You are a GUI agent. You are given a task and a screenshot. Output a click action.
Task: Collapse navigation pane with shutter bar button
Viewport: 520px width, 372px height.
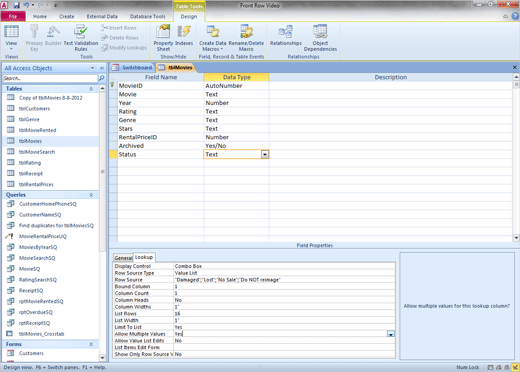pos(102,68)
